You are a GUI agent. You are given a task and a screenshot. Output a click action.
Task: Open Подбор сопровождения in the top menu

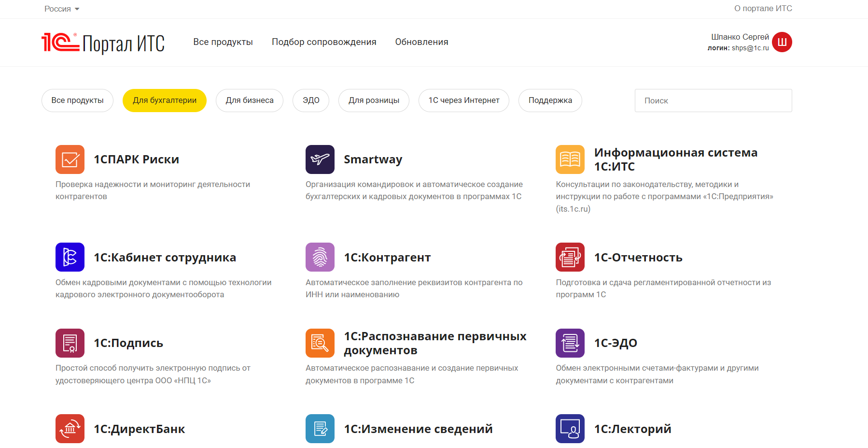(x=324, y=42)
